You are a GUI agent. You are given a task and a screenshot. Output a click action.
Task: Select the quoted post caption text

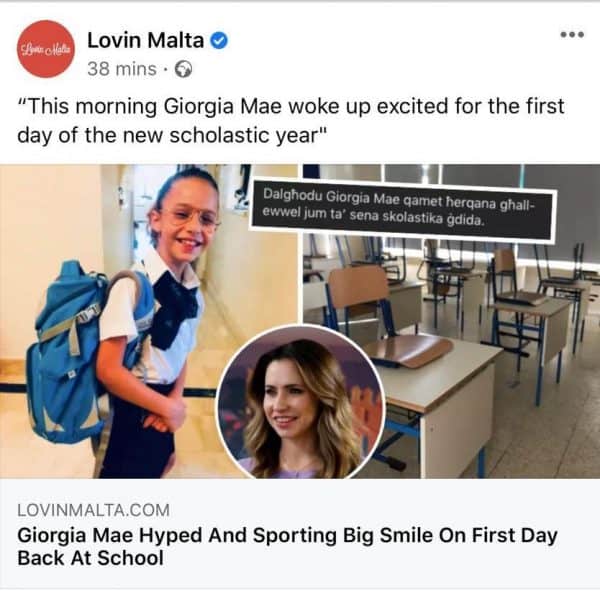click(x=290, y=121)
